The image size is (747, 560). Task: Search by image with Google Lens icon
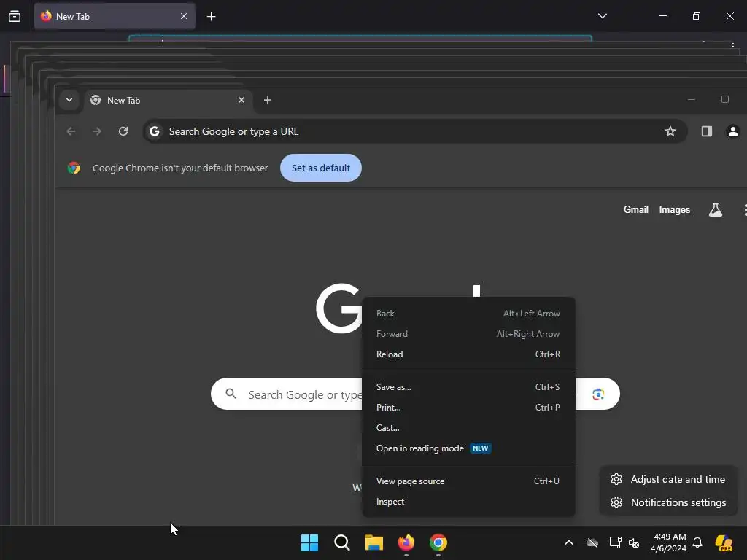(598, 394)
